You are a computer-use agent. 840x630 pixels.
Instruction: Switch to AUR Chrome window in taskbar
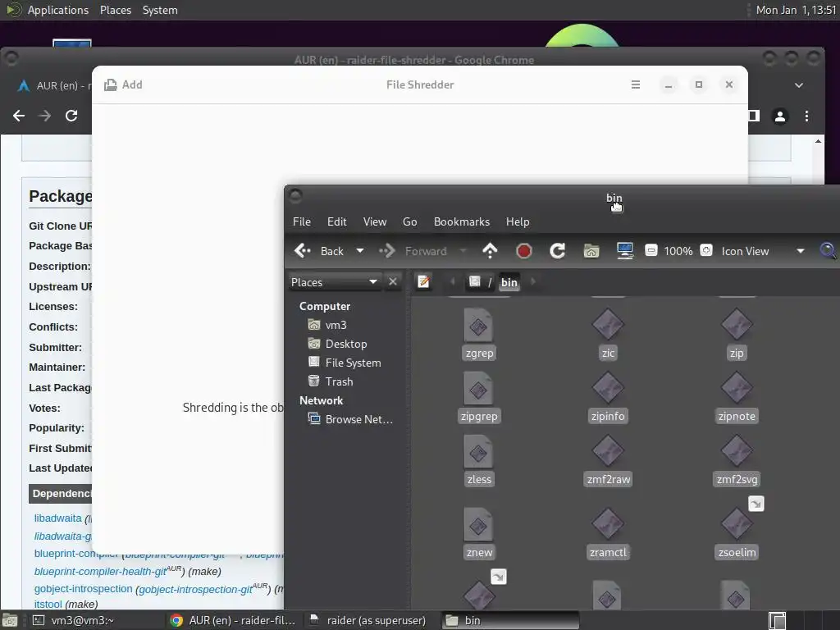pos(233,620)
